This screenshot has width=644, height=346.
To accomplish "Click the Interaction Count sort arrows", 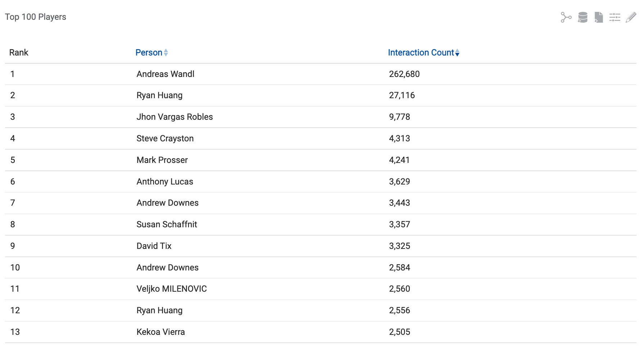I will coord(457,53).
